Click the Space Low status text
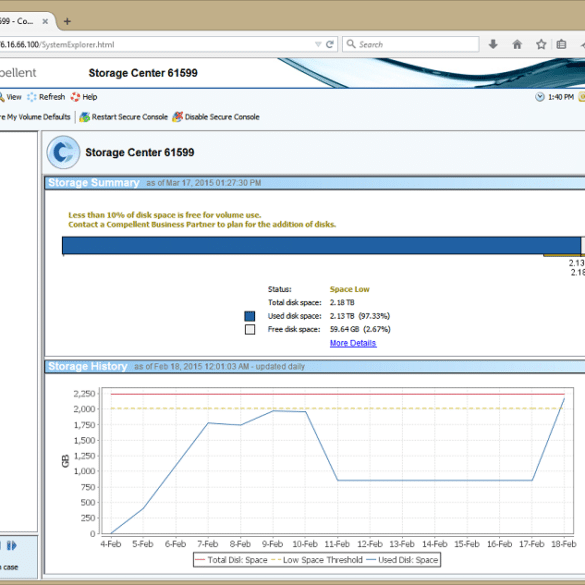 point(350,289)
